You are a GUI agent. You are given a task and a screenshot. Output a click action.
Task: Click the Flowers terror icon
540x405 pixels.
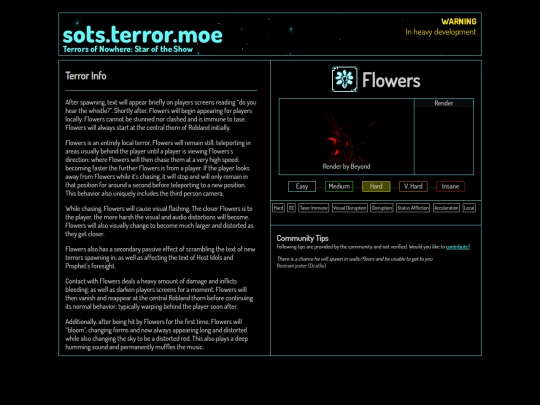tap(344, 79)
